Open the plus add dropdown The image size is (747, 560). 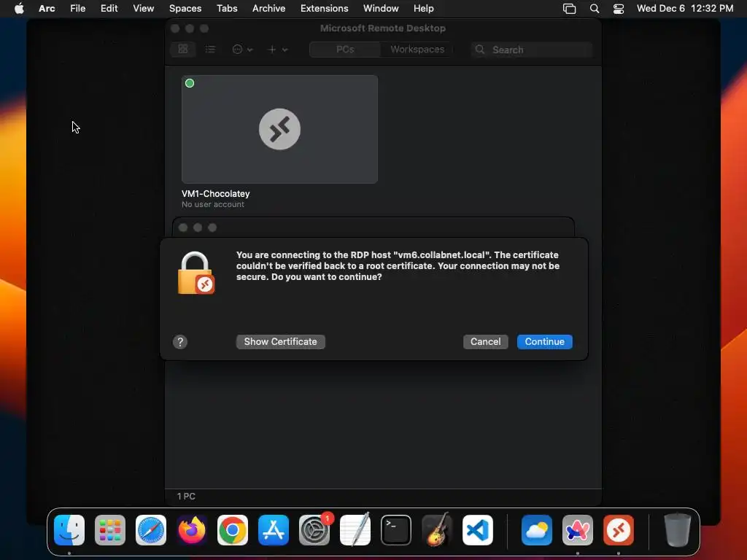278,49
